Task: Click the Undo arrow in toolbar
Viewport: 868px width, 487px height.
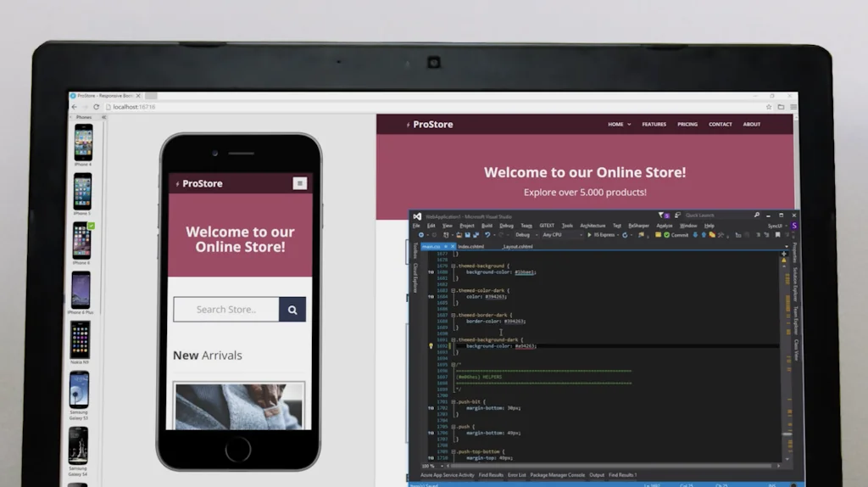Action: (487, 235)
